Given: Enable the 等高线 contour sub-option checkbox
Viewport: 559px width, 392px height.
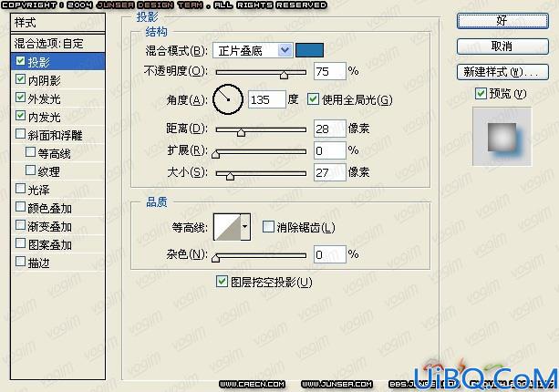Looking at the screenshot, I should click(x=31, y=152).
